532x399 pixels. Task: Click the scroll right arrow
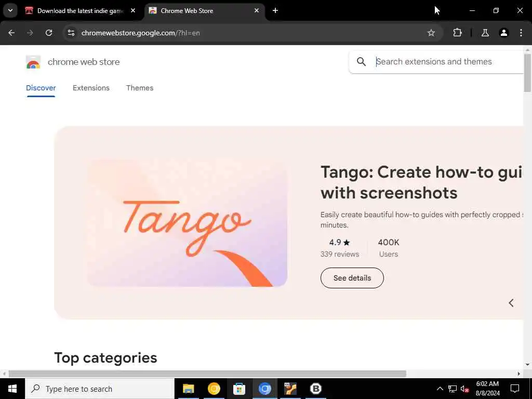[519, 374]
